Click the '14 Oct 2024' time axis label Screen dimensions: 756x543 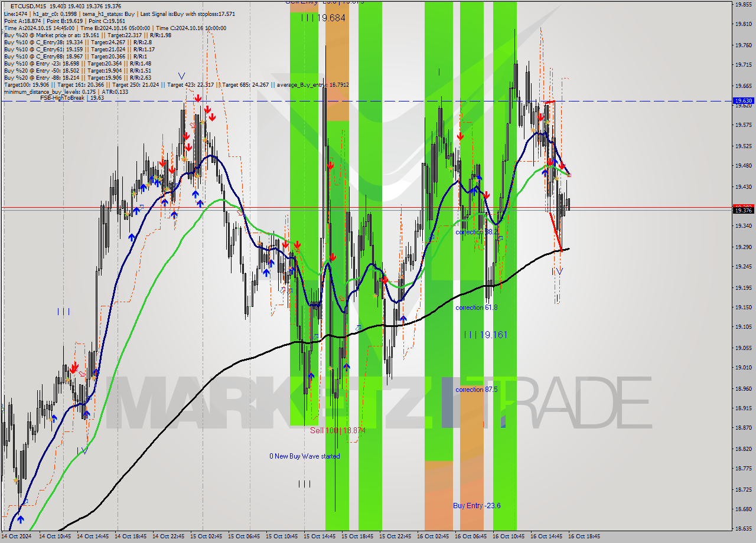pos(16,537)
